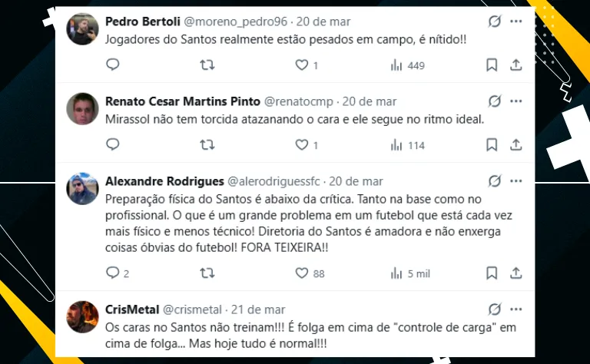Share Pedro Bertoli's tweet
This screenshot has width=590, height=364.
pos(516,65)
